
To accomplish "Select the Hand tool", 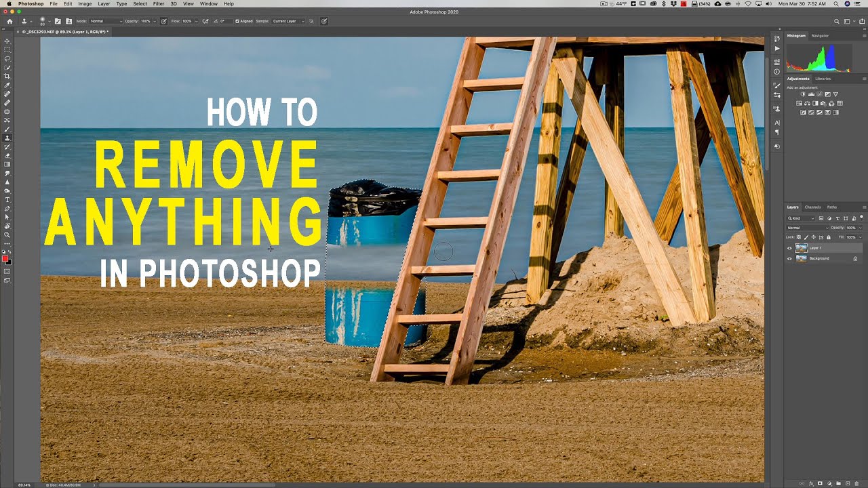I will point(7,226).
